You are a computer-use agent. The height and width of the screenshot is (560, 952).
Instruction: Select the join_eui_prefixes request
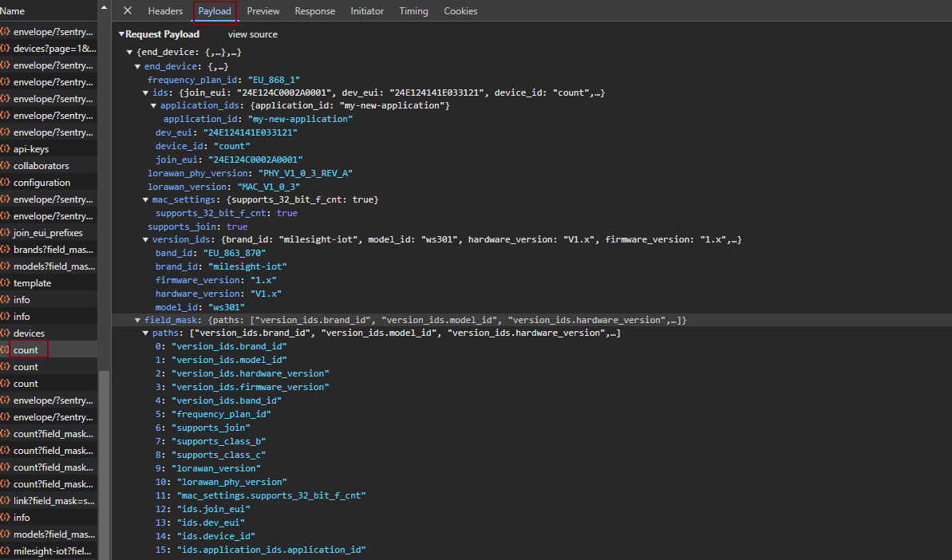click(49, 233)
